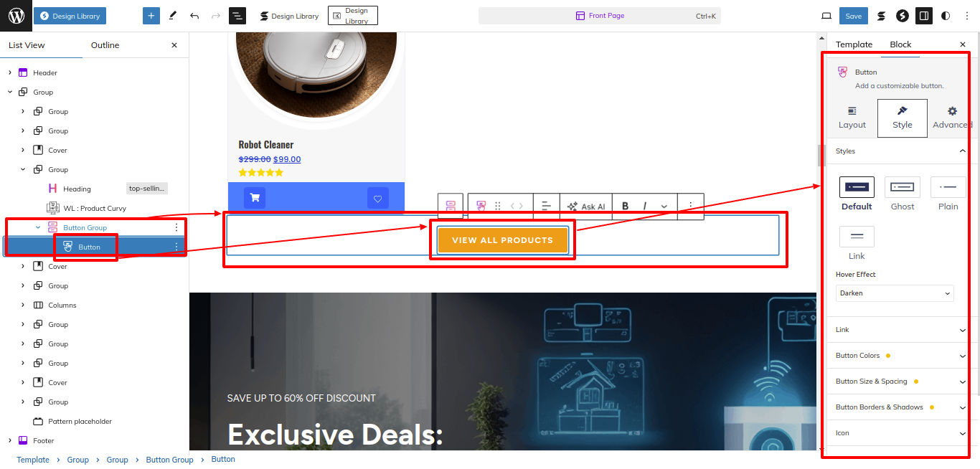This screenshot has width=980, height=469.
Task: Select the Plain button style
Action: point(948,194)
